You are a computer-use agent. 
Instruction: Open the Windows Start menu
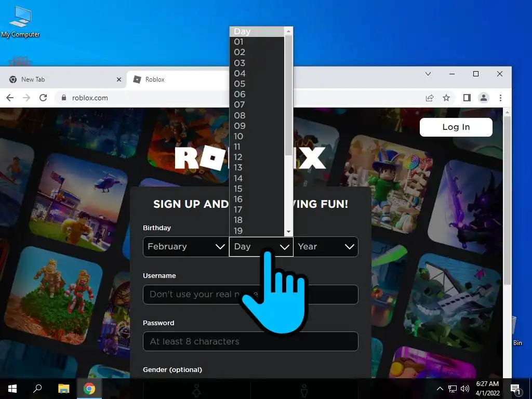(12, 389)
